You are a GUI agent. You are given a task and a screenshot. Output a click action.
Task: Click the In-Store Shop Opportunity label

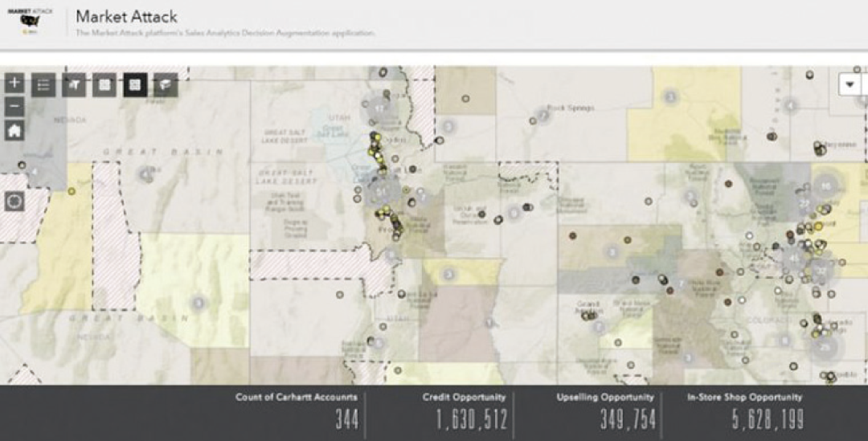point(744,397)
